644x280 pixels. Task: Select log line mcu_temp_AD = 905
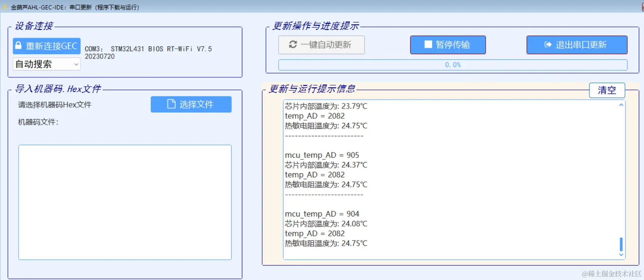322,155
